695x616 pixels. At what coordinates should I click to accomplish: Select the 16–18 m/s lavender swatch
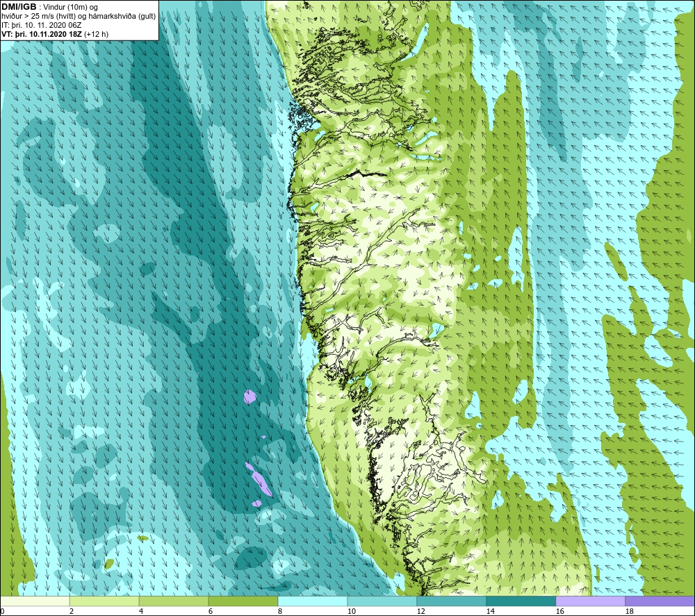[590, 601]
